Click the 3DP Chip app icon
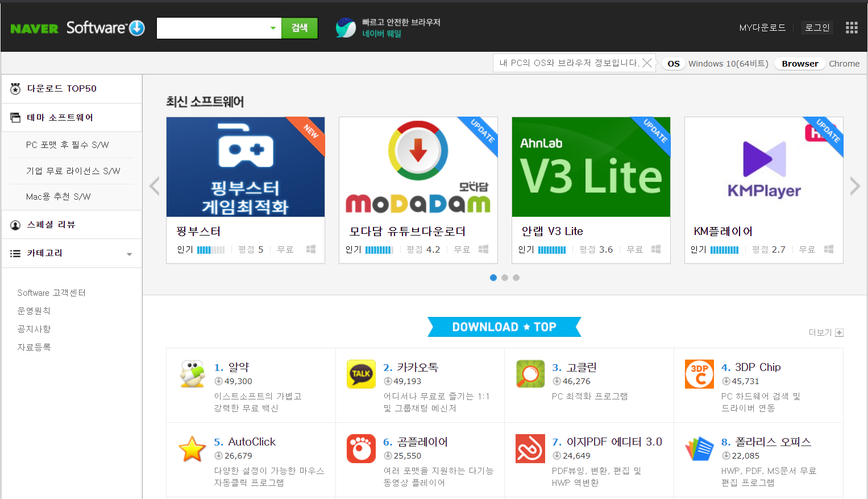 699,374
